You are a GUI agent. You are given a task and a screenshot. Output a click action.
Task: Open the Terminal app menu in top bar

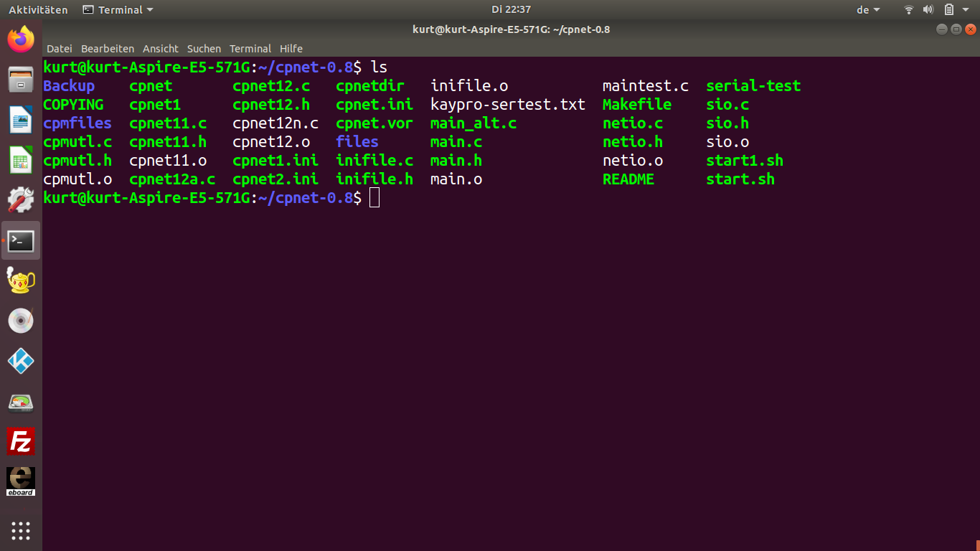[x=118, y=10]
